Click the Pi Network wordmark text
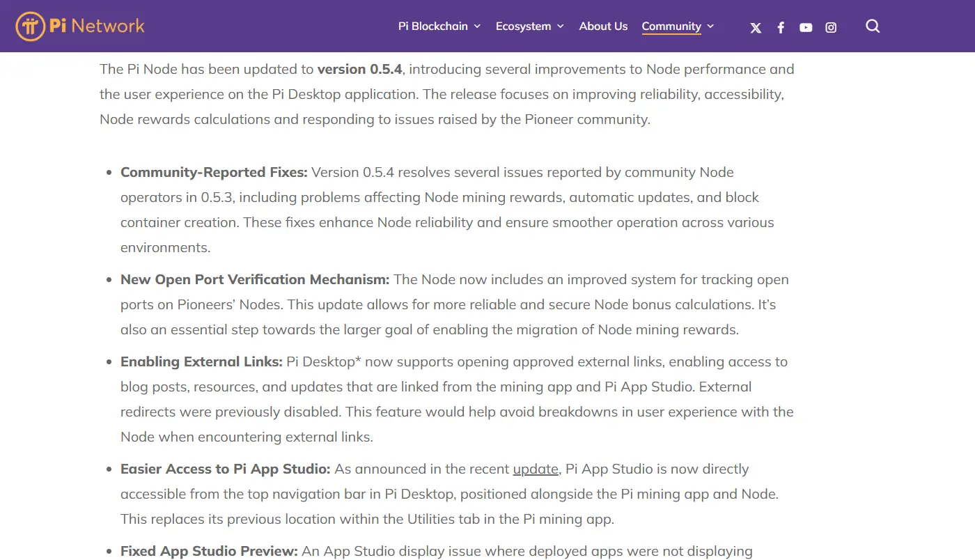975x560 pixels. point(97,26)
